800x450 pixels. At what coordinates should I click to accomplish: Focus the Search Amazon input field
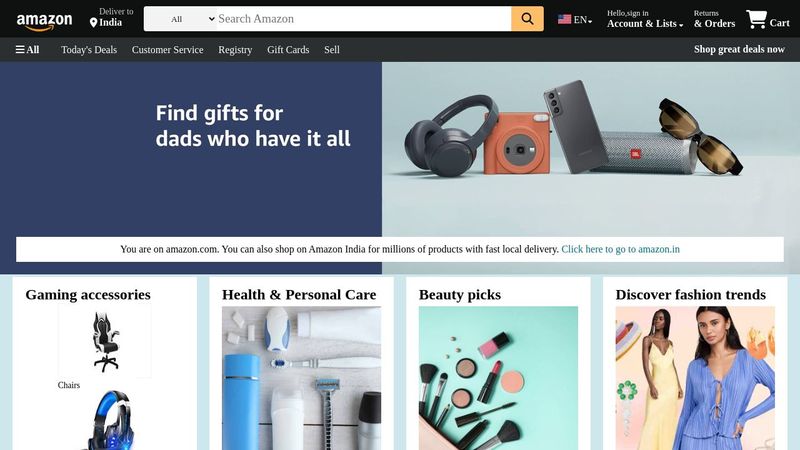pos(364,19)
